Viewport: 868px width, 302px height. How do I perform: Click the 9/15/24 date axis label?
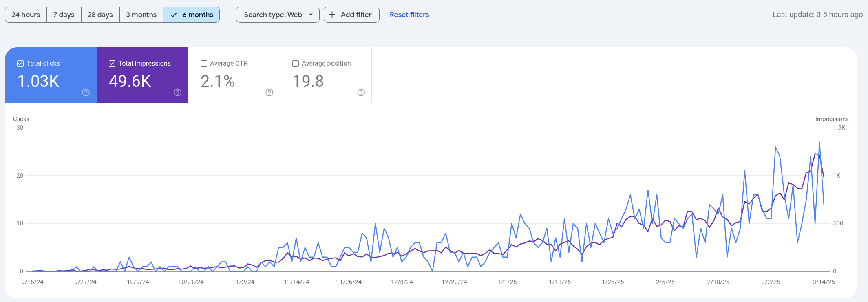point(32,282)
